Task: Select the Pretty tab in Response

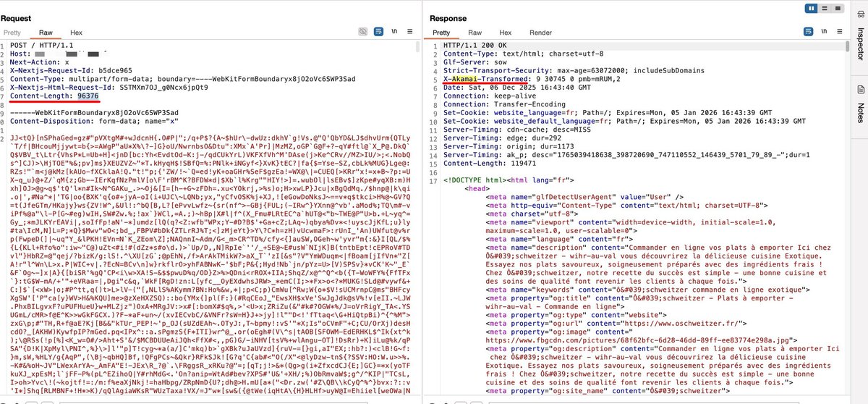Action: click(x=441, y=33)
